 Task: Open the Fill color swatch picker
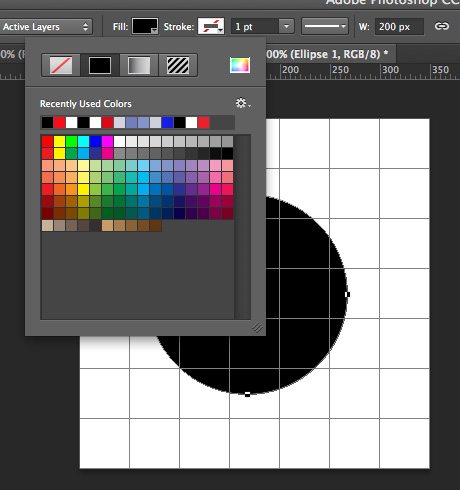point(145,26)
